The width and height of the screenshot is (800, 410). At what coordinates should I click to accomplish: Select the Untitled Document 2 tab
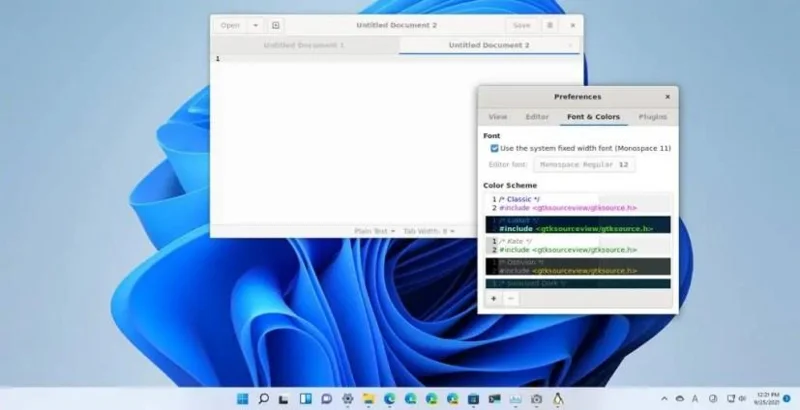pyautogui.click(x=489, y=45)
